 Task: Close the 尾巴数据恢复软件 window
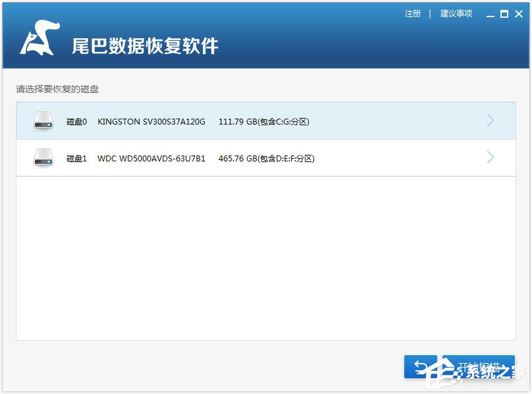coord(518,14)
